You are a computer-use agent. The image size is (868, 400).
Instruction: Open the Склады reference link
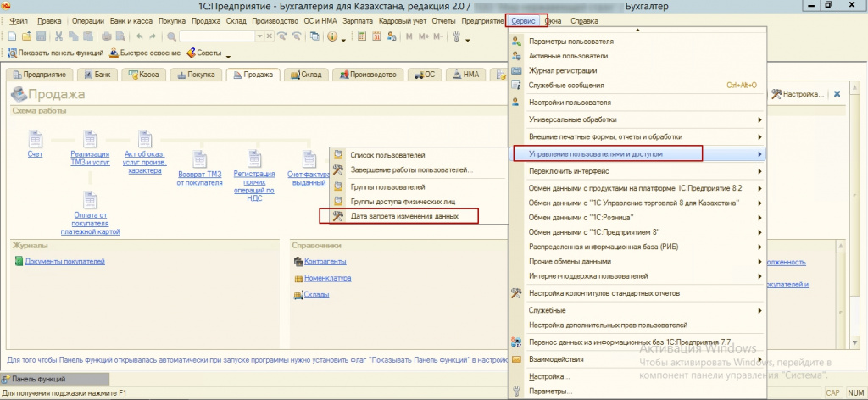click(317, 295)
